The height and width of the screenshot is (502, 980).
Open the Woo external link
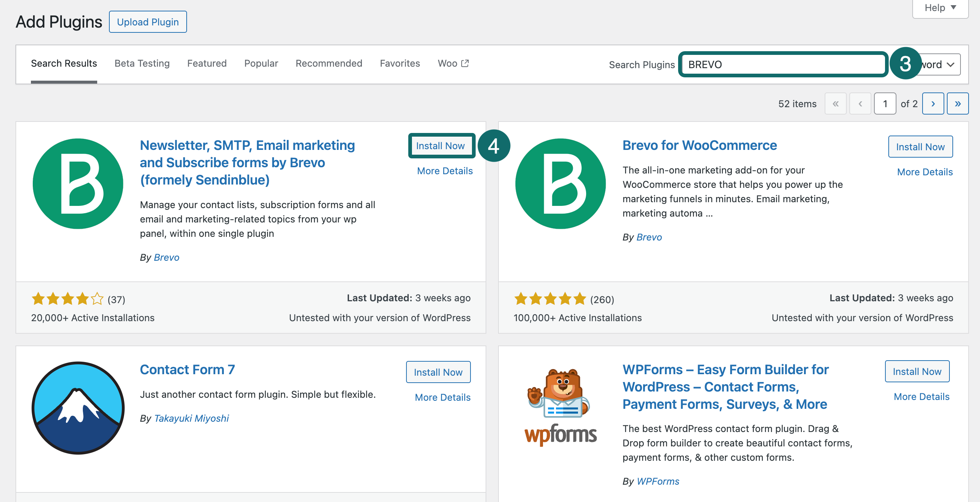coord(453,63)
